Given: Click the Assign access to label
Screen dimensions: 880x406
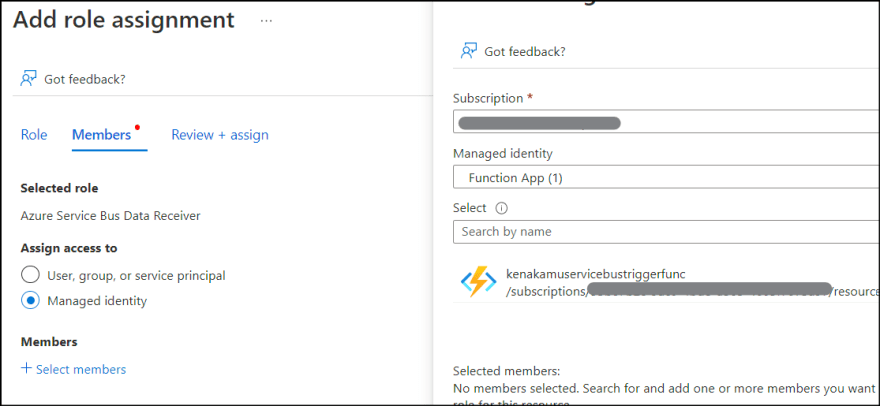Looking at the screenshot, I should click(69, 248).
